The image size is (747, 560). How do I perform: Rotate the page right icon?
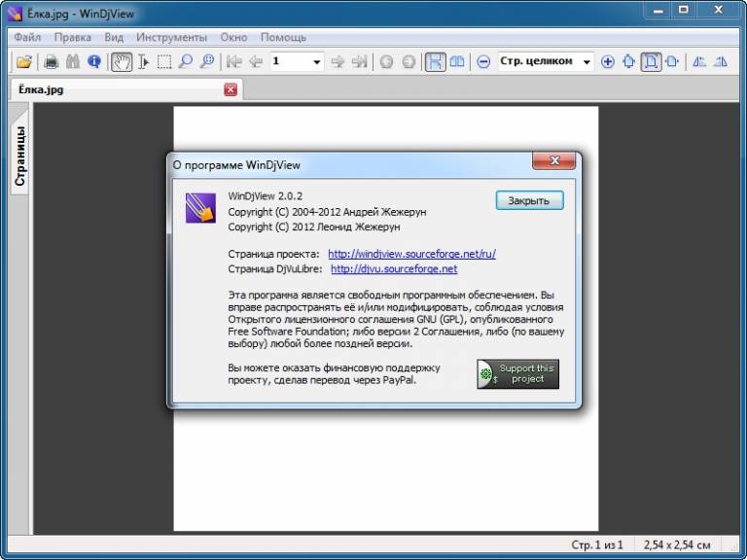pyautogui.click(x=721, y=61)
